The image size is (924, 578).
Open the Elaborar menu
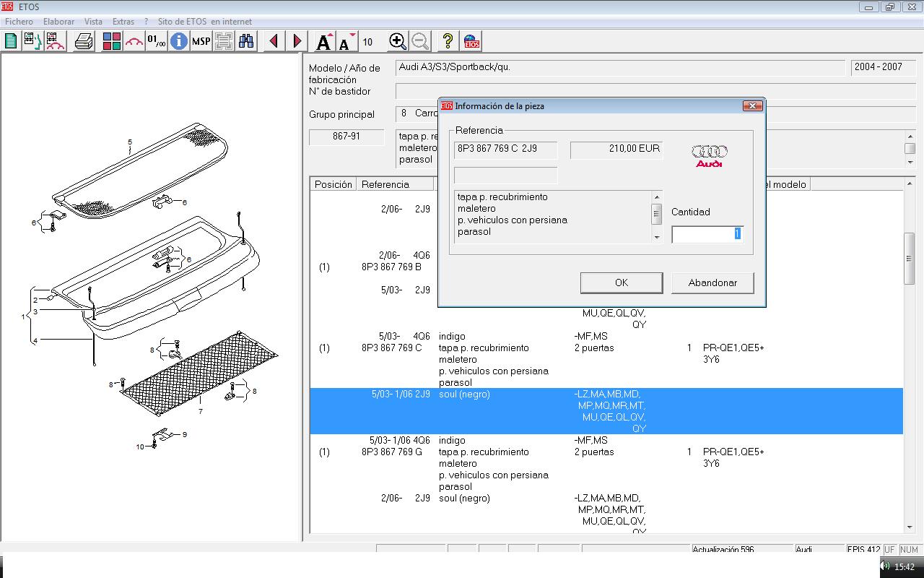[x=58, y=22]
